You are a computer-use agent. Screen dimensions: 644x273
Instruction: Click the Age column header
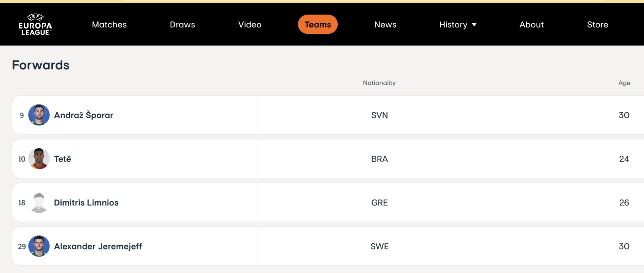pyautogui.click(x=624, y=83)
